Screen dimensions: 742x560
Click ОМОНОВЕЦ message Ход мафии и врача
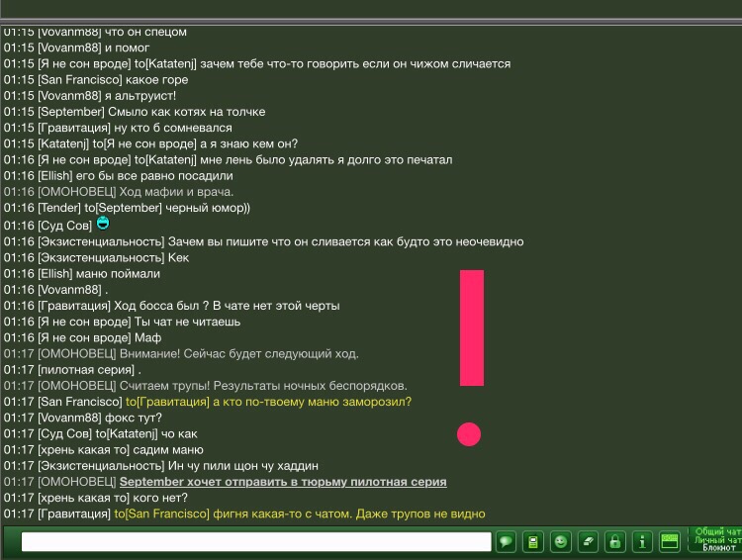point(176,192)
